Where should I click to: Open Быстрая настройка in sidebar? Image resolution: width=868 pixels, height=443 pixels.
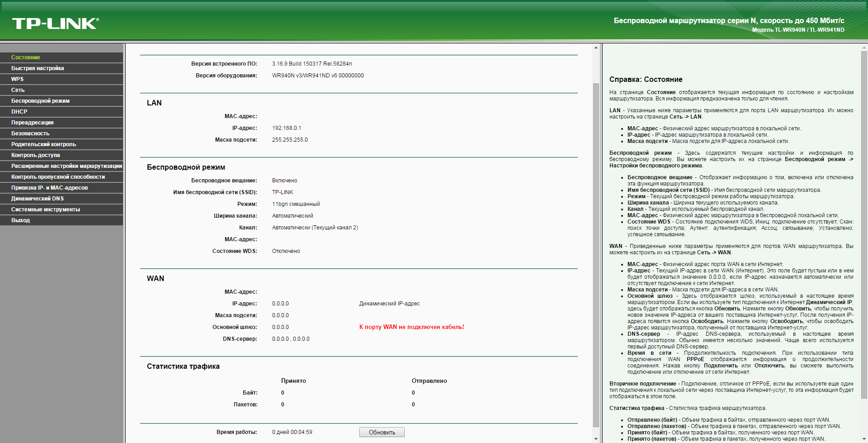coord(61,68)
